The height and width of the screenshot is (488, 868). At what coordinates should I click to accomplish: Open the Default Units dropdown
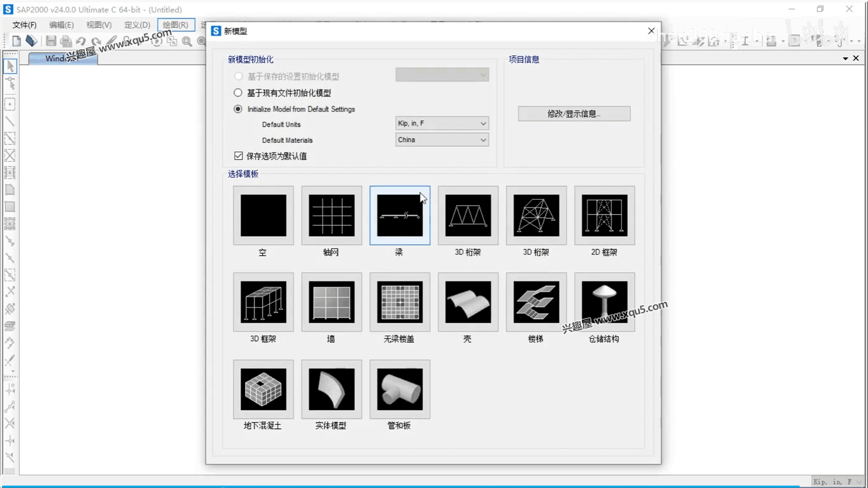coord(442,123)
